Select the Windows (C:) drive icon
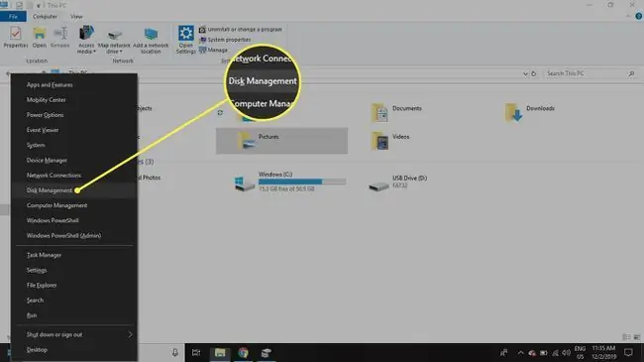Screen dimensions: 644x362 tap(244, 183)
